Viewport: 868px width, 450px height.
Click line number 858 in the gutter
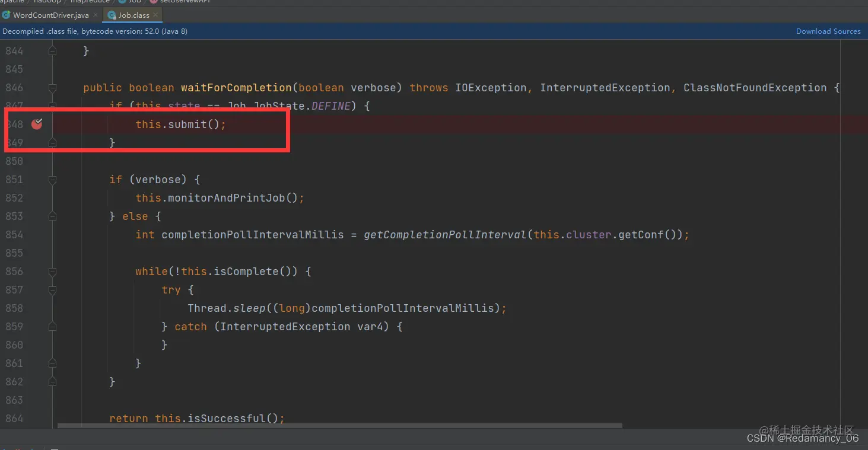(x=14, y=308)
